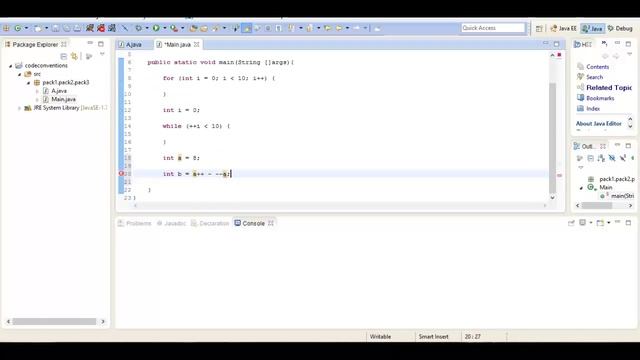
Task: Collapse the pack1.pack2.pack3 package node
Action: [28, 83]
